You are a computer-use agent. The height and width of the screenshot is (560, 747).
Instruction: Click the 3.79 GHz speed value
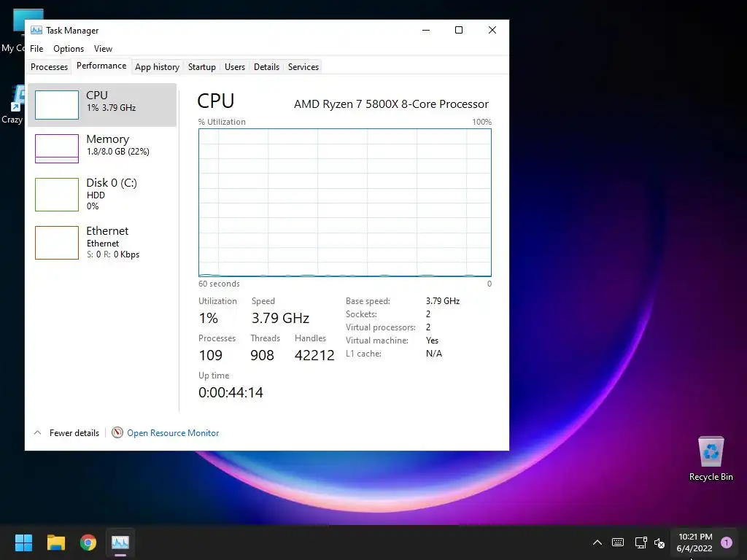coord(281,318)
